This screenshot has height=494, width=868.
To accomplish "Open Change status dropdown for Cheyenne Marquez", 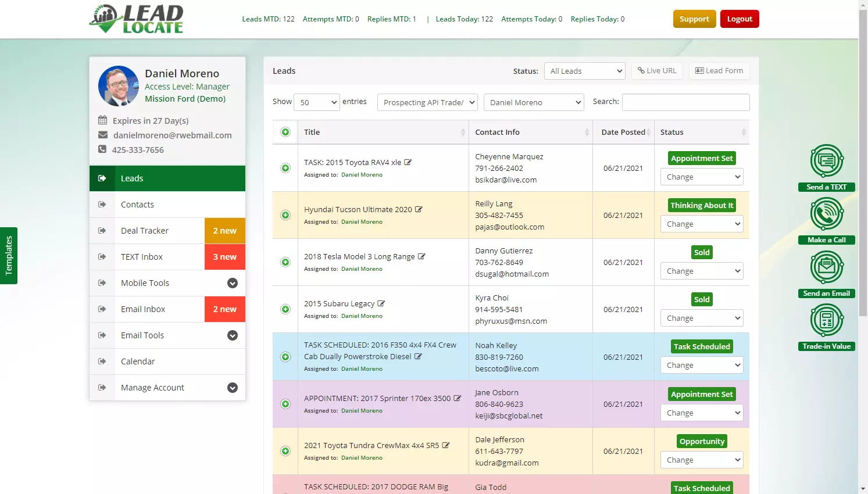I will pos(702,177).
